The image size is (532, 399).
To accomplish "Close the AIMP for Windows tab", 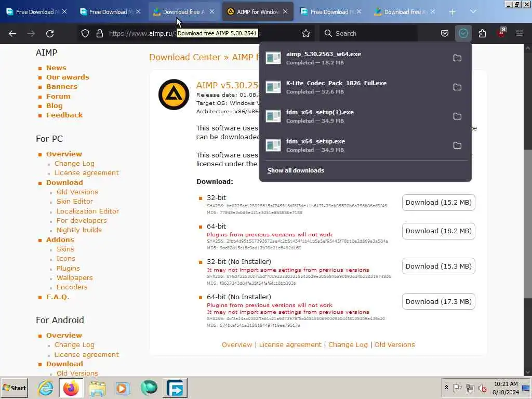I will click(x=285, y=11).
